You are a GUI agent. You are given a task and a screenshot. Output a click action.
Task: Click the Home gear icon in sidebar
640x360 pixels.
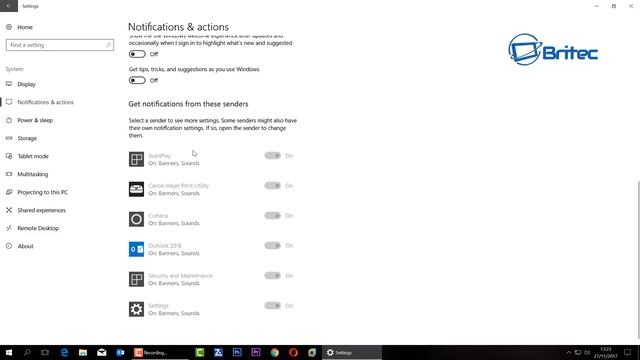click(x=9, y=27)
